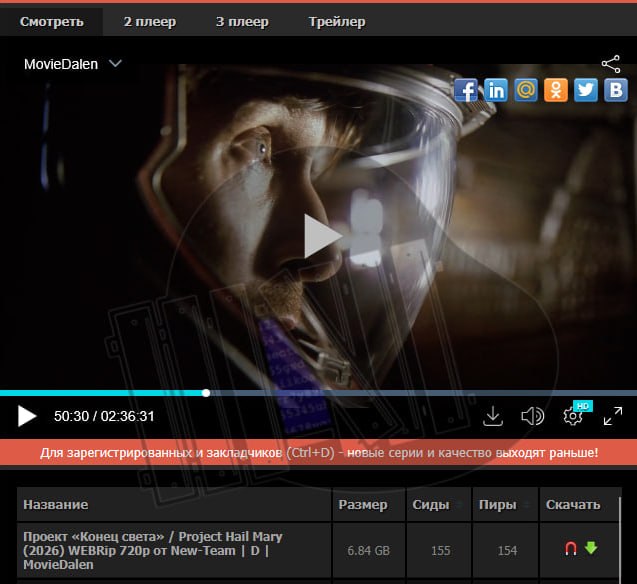
Task: Expand the MovieDalen source dropdown
Action: [x=115, y=64]
